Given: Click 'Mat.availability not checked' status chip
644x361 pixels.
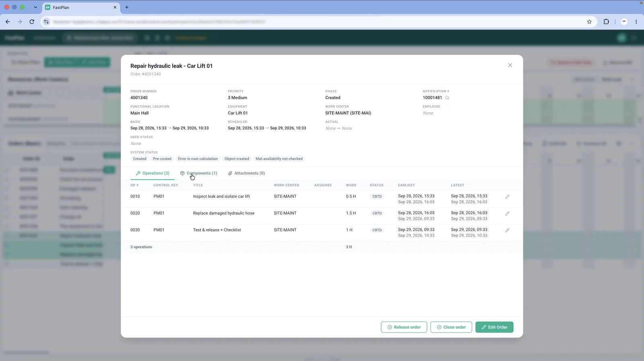Looking at the screenshot, I should [279, 159].
